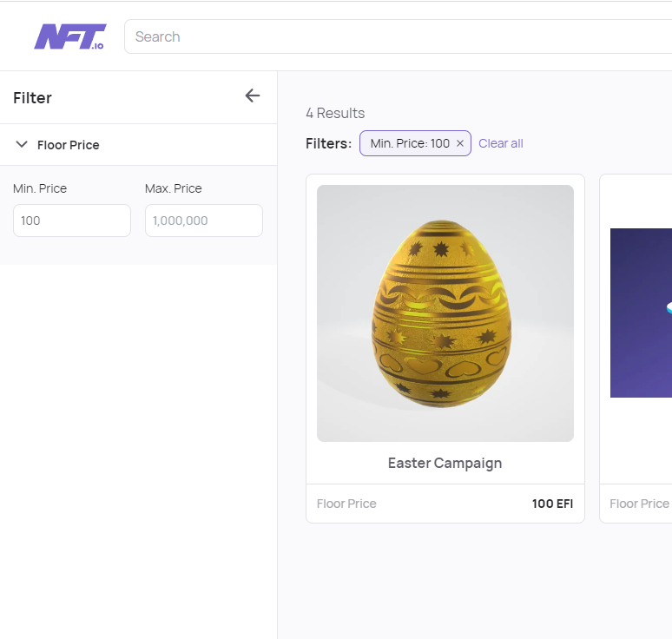Click the 100 EFI floor price value
Screen dimensions: 672x639
[552, 504]
